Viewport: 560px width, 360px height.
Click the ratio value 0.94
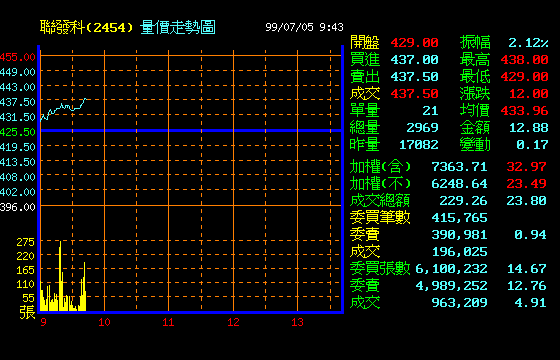coord(530,235)
